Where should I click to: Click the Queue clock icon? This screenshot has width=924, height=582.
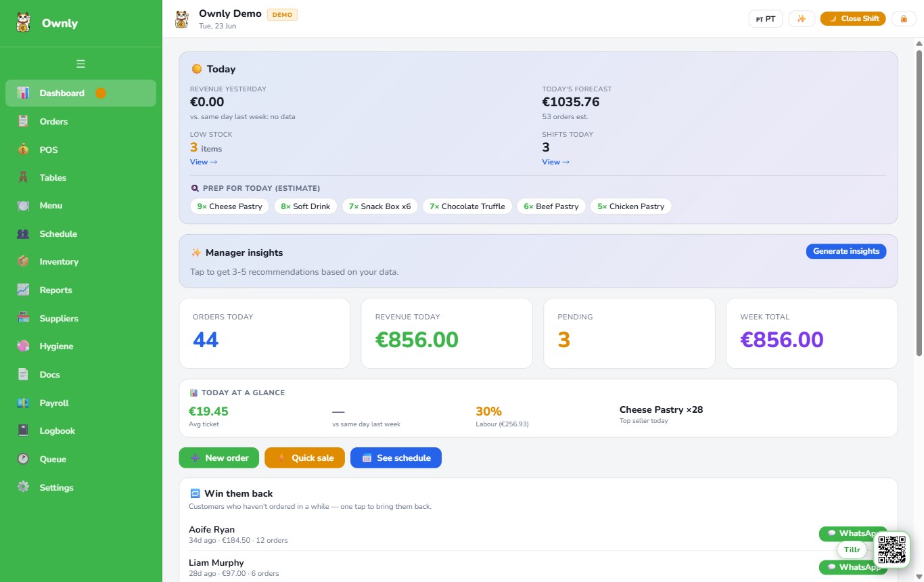pyautogui.click(x=24, y=459)
